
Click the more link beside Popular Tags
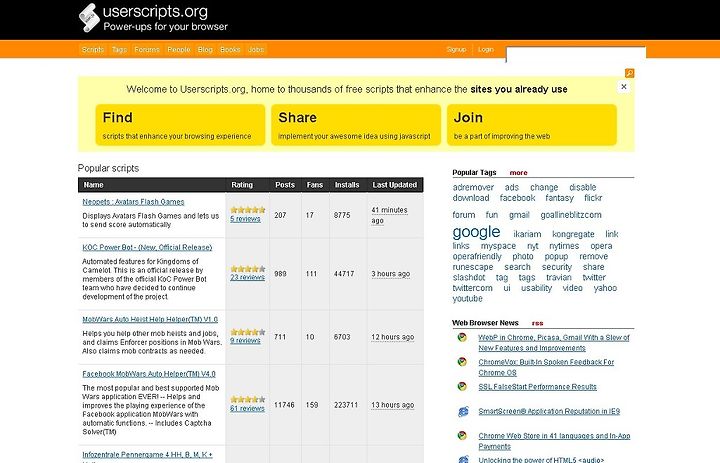518,173
